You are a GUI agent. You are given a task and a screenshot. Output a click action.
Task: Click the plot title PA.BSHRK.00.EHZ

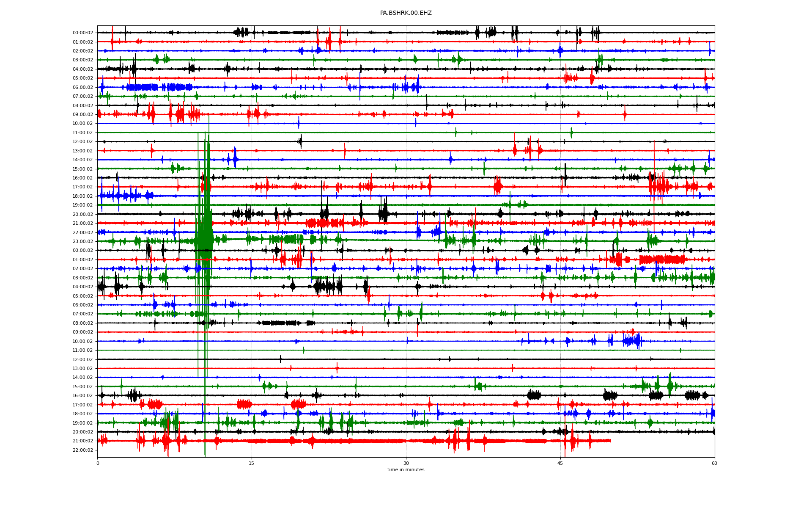point(406,13)
